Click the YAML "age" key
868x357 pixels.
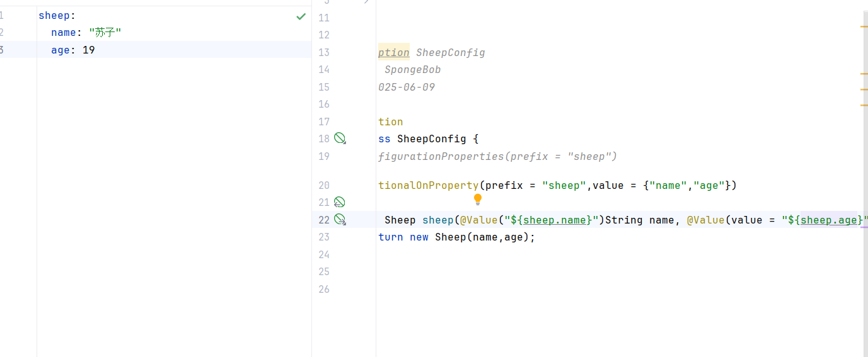coord(61,50)
